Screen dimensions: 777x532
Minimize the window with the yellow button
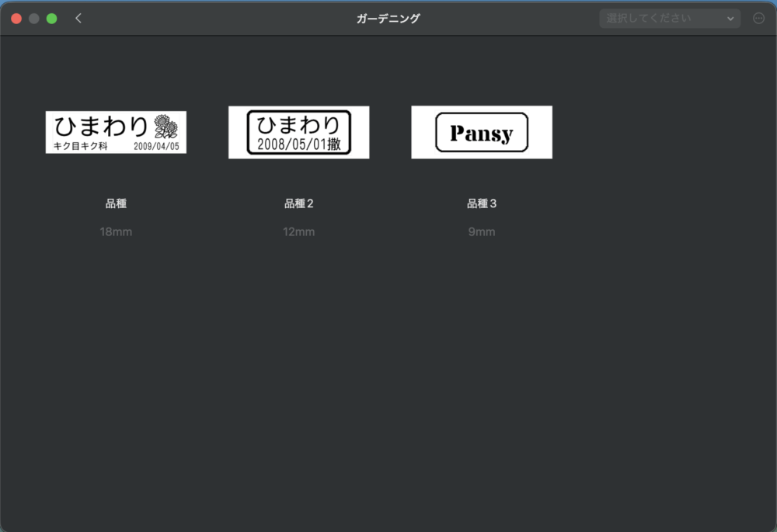33,17
